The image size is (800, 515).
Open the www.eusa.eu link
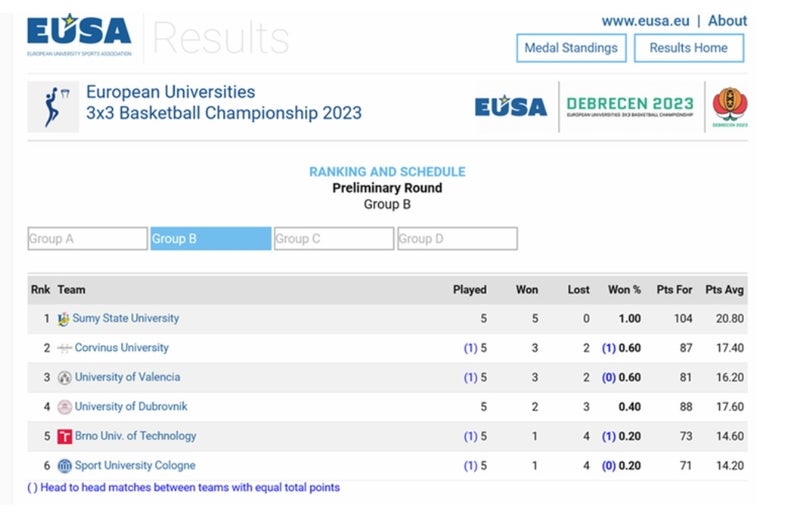point(645,21)
